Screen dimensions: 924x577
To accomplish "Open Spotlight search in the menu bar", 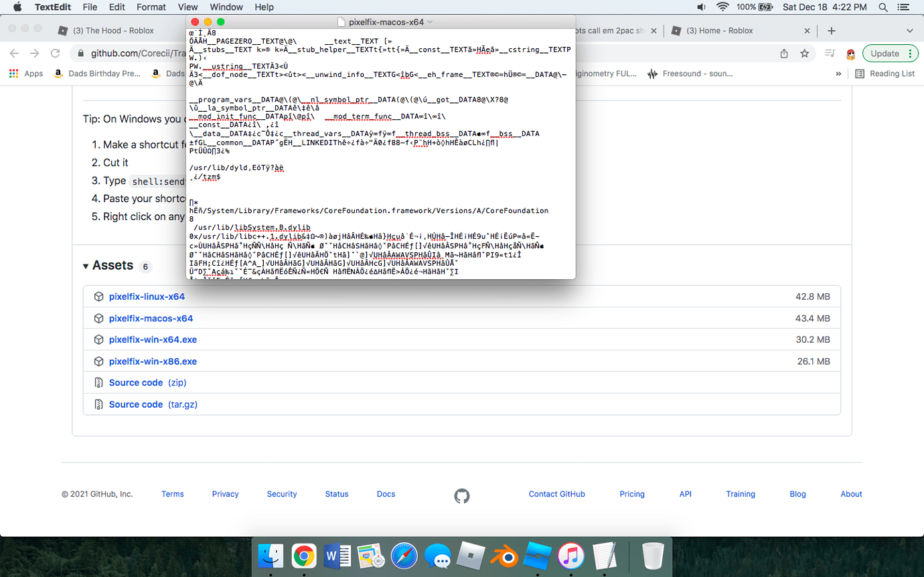I will tap(882, 7).
